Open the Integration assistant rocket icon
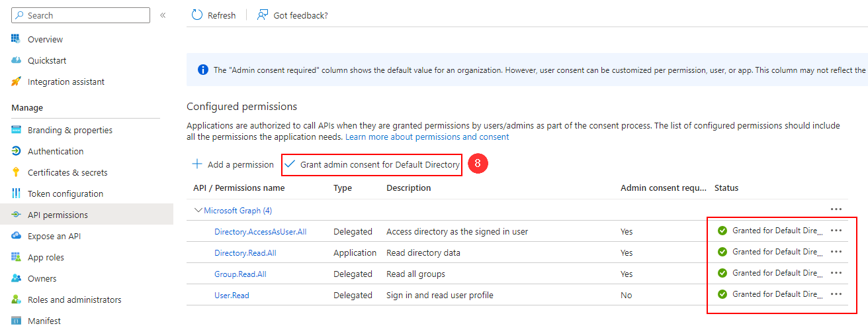The height and width of the screenshot is (326, 868). [17, 81]
